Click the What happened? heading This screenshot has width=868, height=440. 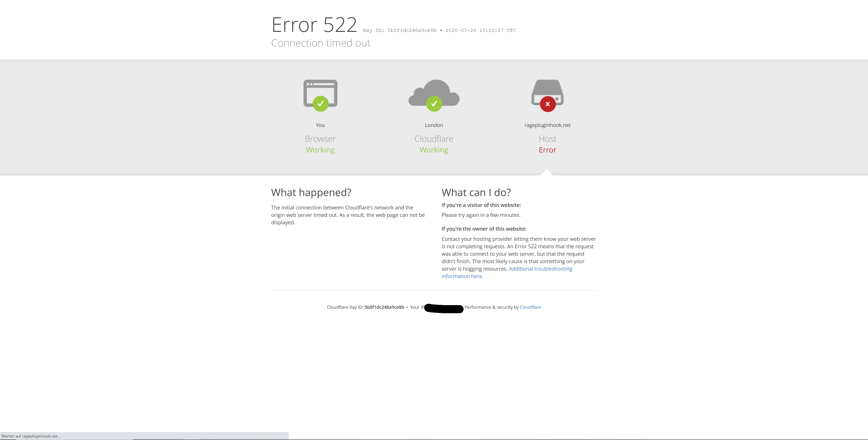[x=311, y=192]
